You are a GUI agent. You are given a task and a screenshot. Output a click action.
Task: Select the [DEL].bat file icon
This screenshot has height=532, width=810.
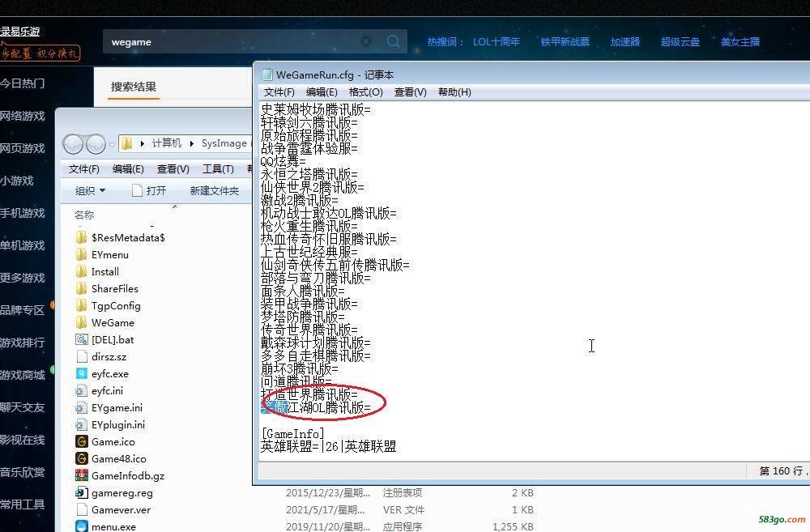[x=81, y=339]
